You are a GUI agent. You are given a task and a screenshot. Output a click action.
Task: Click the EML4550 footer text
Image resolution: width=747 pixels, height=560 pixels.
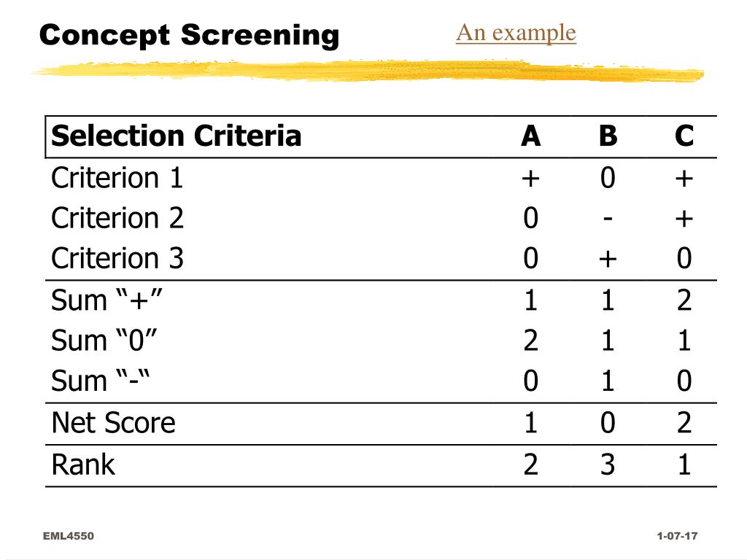point(69,536)
